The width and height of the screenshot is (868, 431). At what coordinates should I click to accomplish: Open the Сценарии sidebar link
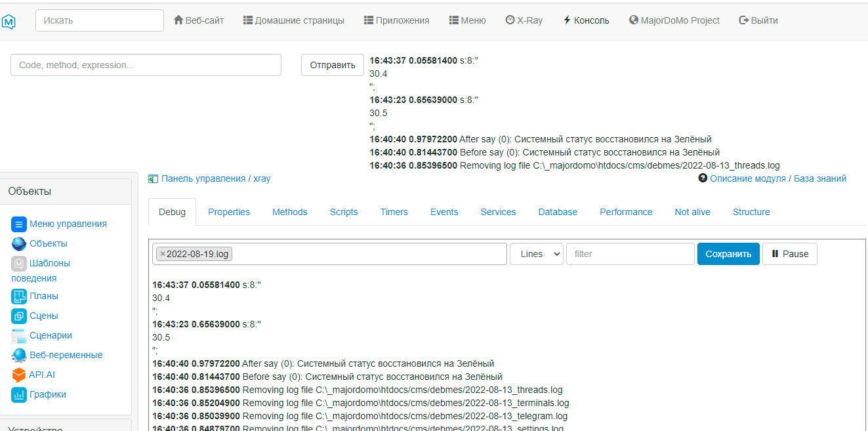tap(51, 335)
